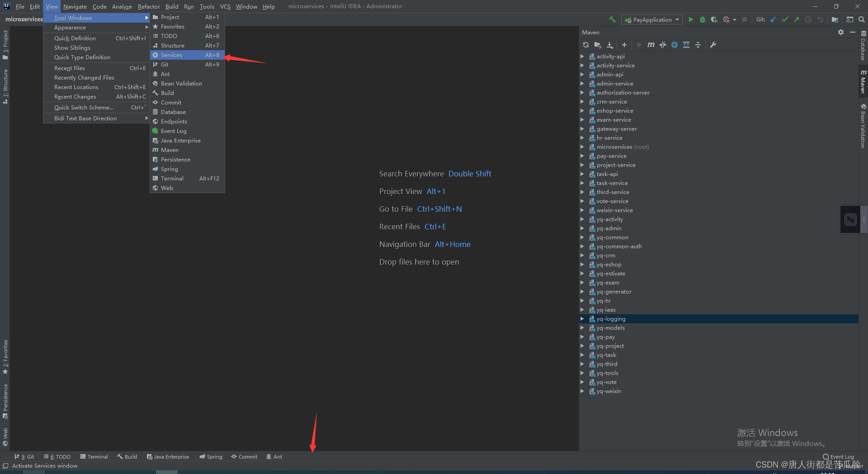The width and height of the screenshot is (868, 474).
Task: Open the Appearance submenu
Action: click(x=96, y=28)
